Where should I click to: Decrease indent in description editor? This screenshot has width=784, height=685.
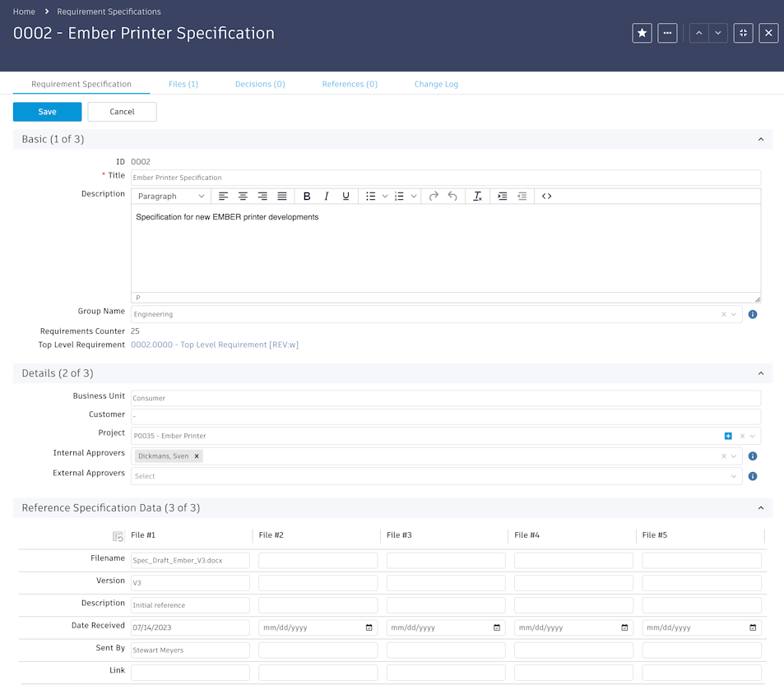[x=522, y=197]
